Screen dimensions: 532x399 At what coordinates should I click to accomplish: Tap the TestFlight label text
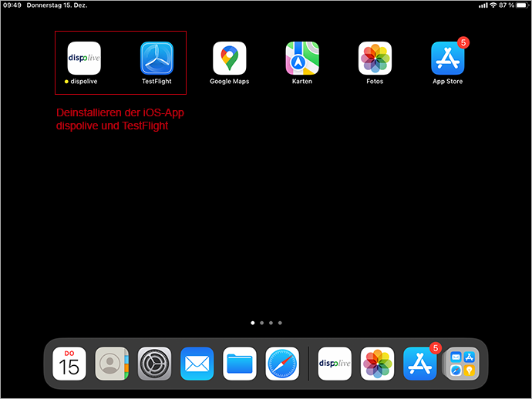tap(157, 82)
